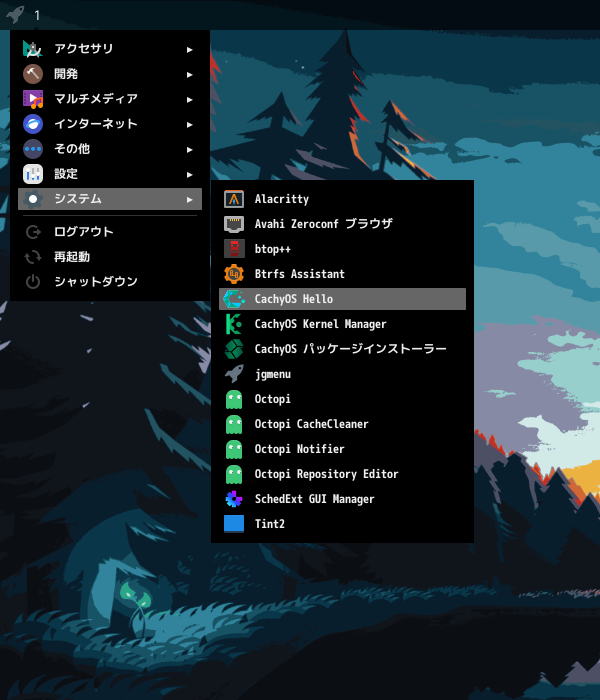The height and width of the screenshot is (700, 600).
Task: Open the Octopi CacheCleaner entry
Action: coord(342,424)
